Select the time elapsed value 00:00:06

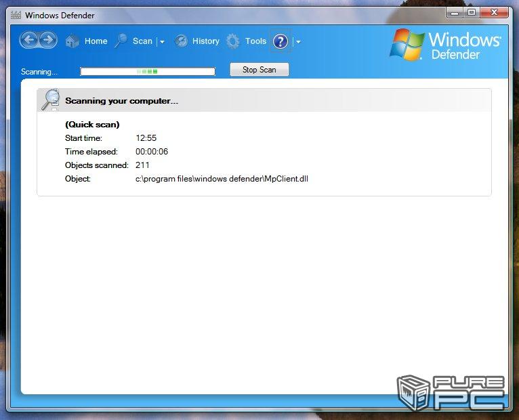click(152, 152)
